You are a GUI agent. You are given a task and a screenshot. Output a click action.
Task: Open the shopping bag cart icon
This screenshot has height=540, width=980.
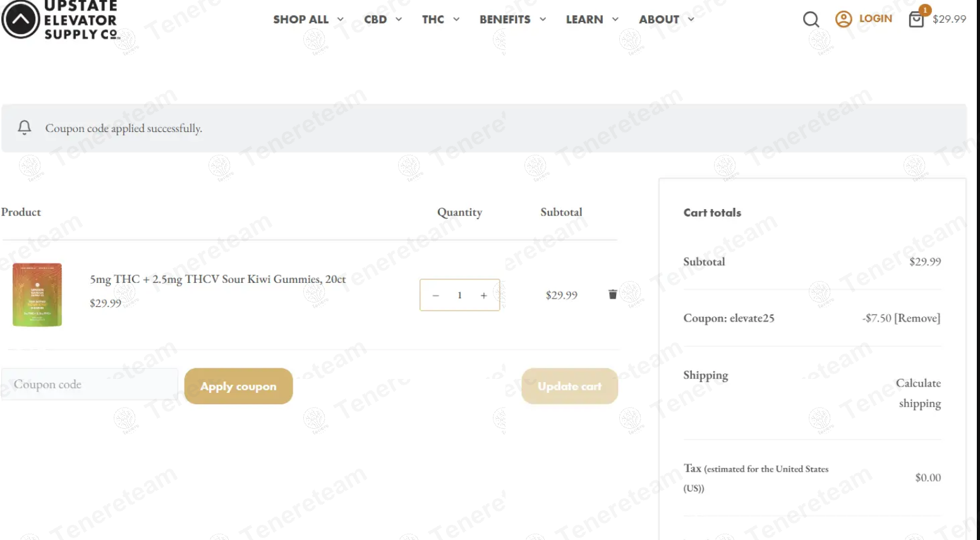pos(916,19)
